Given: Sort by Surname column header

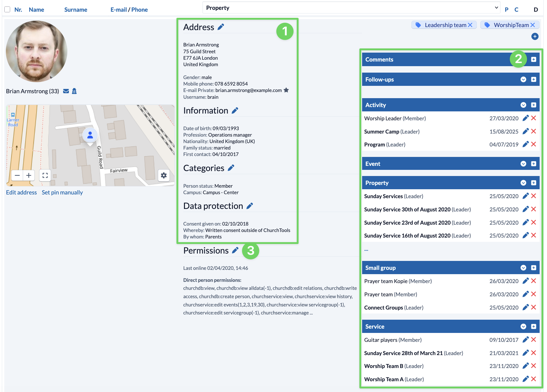Looking at the screenshot, I should pos(76,10).
